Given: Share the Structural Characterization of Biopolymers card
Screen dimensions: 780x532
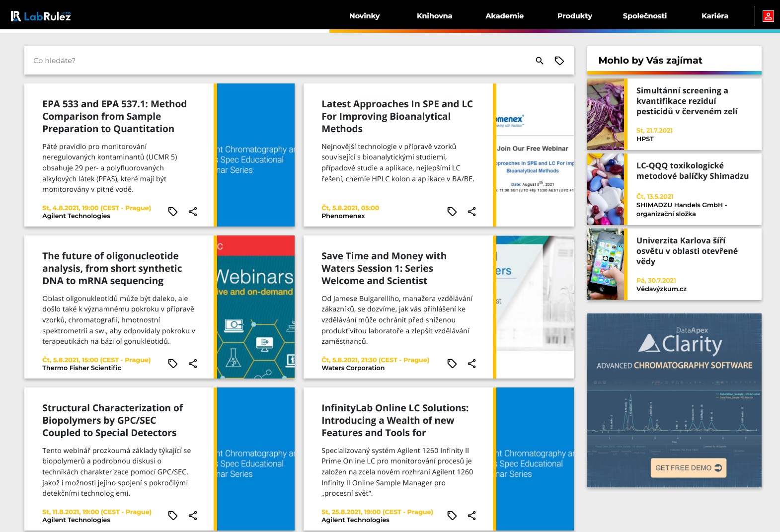Looking at the screenshot, I should pyautogui.click(x=193, y=516).
